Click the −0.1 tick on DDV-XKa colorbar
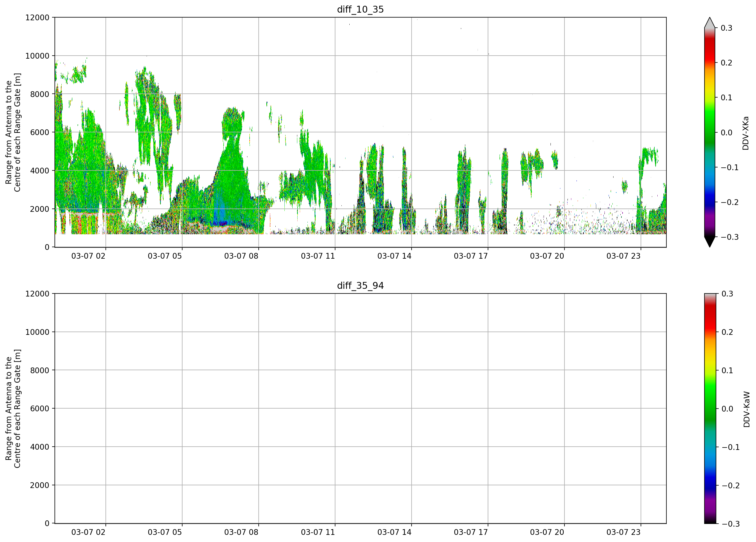Screen dimensions: 756x542 tap(730, 167)
